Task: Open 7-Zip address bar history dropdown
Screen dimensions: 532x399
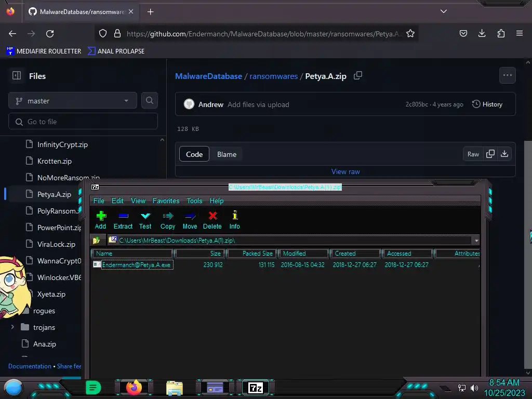Action: (476, 240)
